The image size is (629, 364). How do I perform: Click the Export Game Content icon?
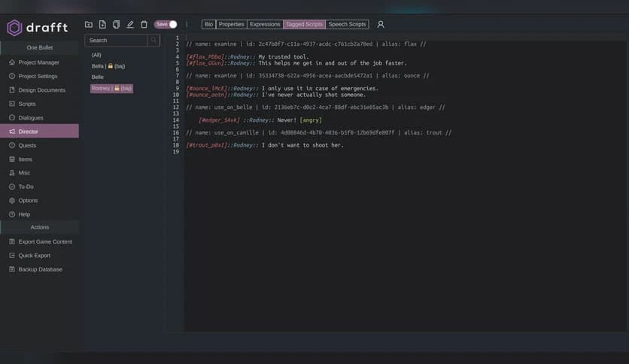12,241
